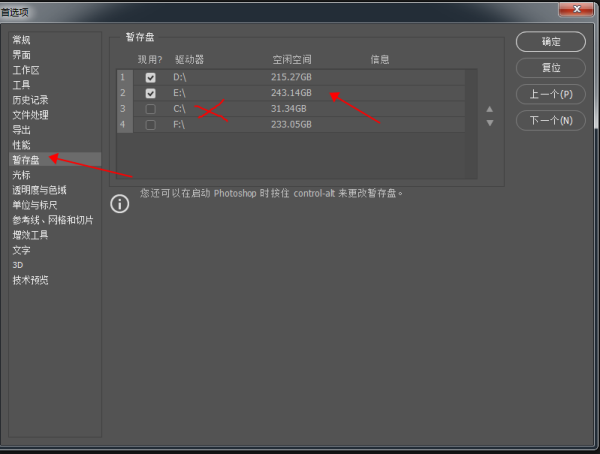Open the 单位与标尺 preferences category
Screen dimensions: 600x454
[35, 205]
